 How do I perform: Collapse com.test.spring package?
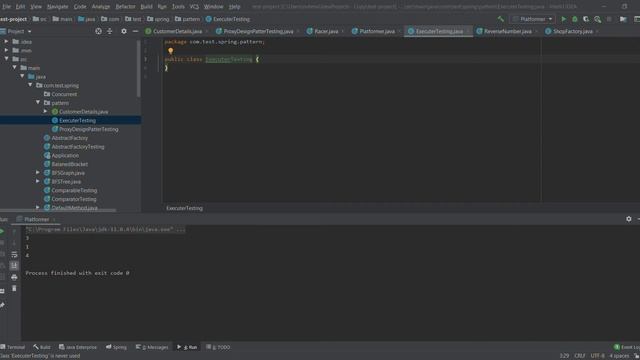(30, 85)
